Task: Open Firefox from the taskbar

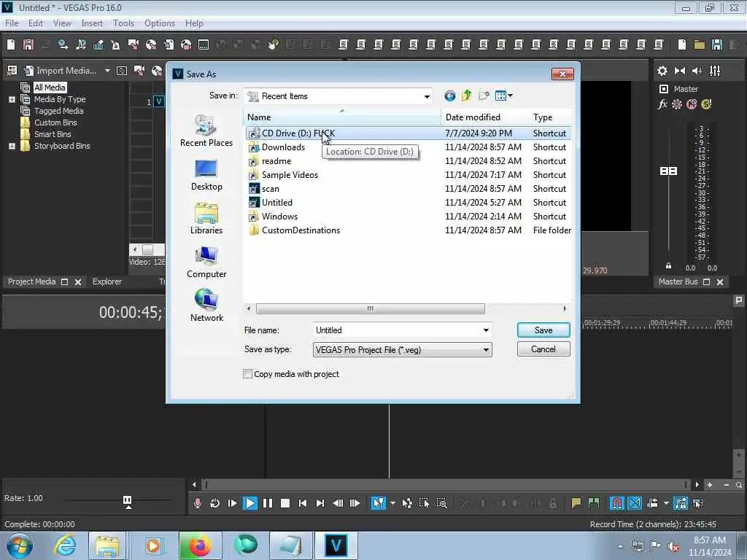Action: (200, 545)
